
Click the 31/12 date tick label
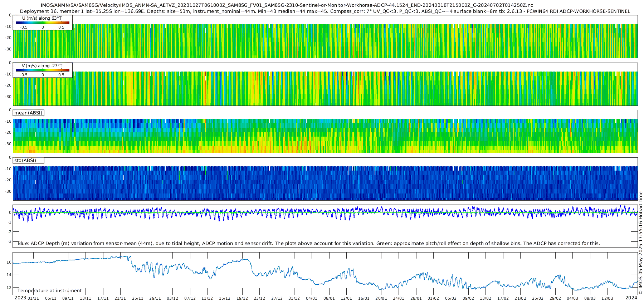[294, 298]
